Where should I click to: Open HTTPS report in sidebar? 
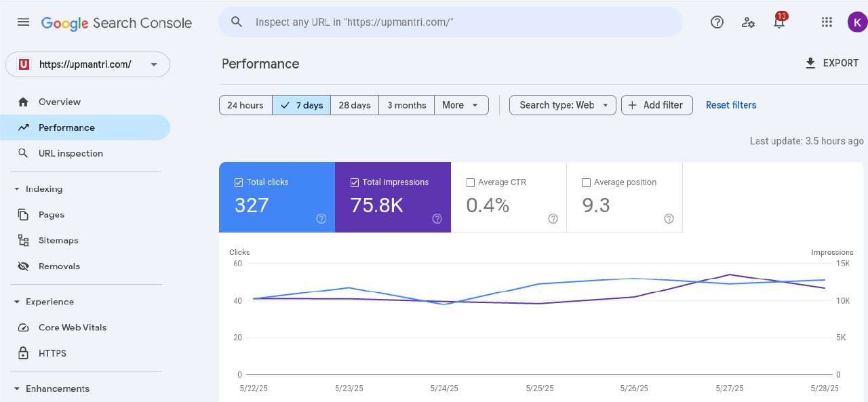tap(85, 353)
